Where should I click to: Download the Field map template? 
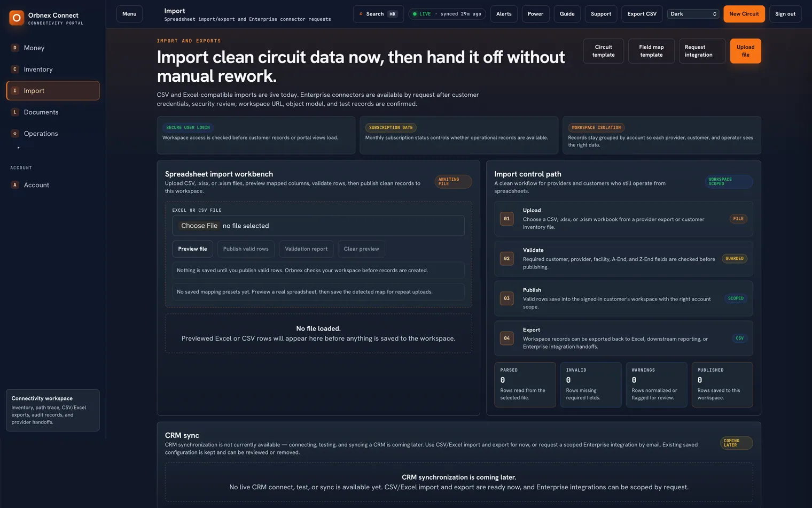(x=652, y=51)
